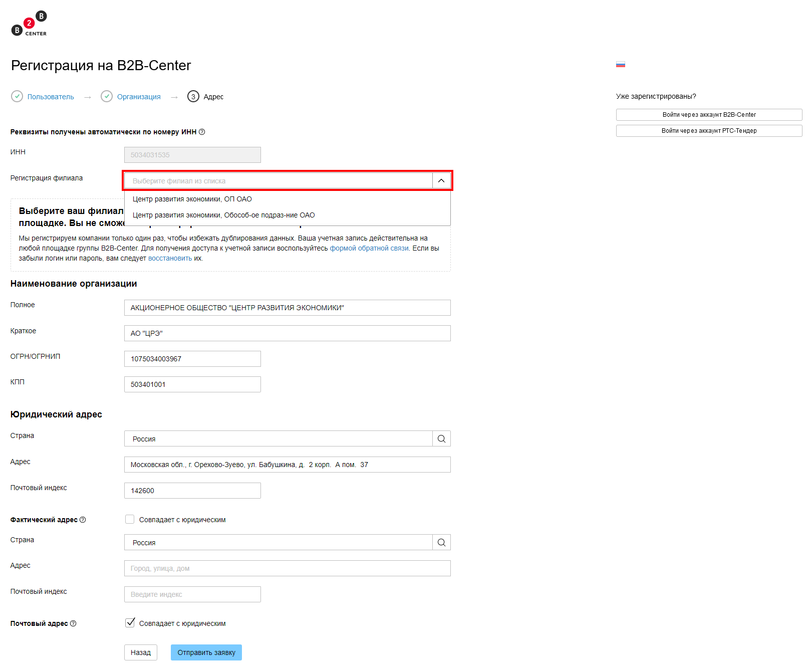Screen dimensions: 812x670
Task: Open the Адрес step
Action: [213, 97]
